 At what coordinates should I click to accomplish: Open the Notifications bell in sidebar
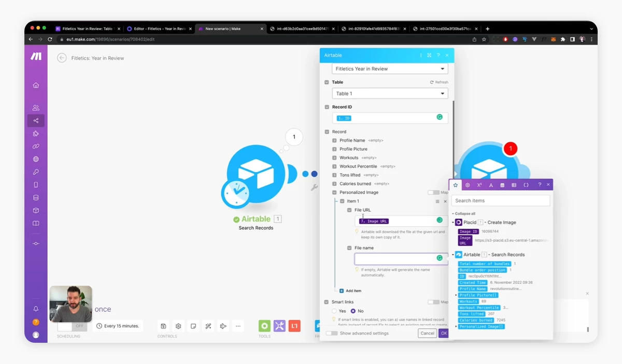point(36,309)
